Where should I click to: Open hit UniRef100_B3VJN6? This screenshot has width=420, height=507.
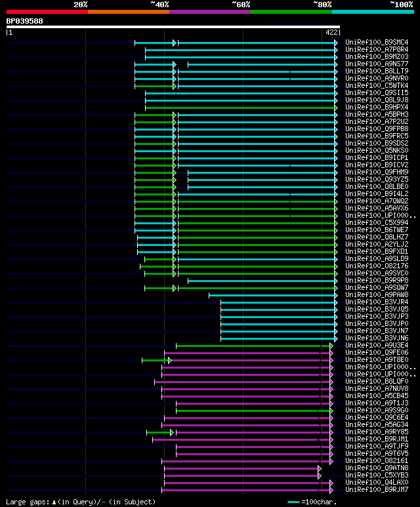[x=377, y=338]
